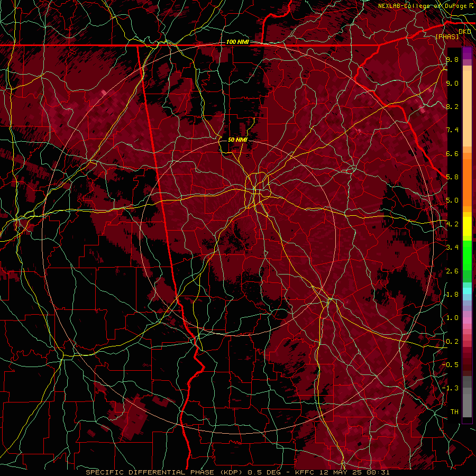Image resolution: width=476 pixels, height=476 pixels.
Task: Pick the purple band at the color bar top
Action: click(467, 53)
